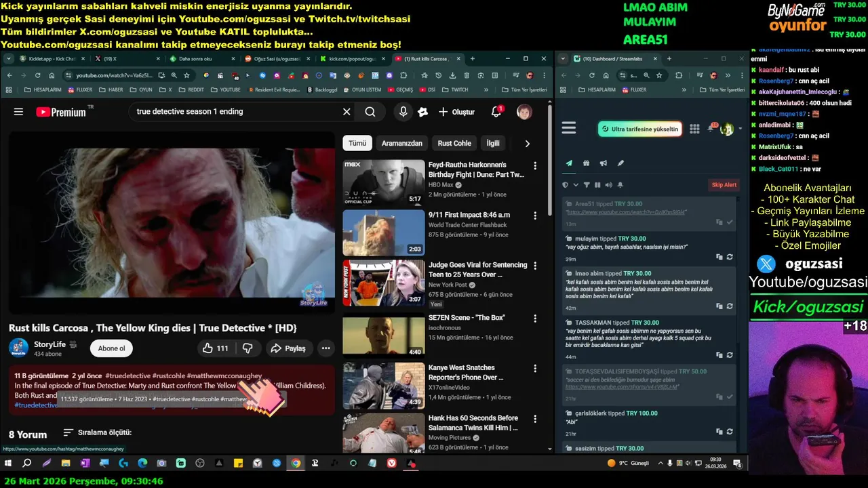The width and height of the screenshot is (868, 488).
Task: Open more actions menu beside Paylaş
Action: tap(326, 348)
